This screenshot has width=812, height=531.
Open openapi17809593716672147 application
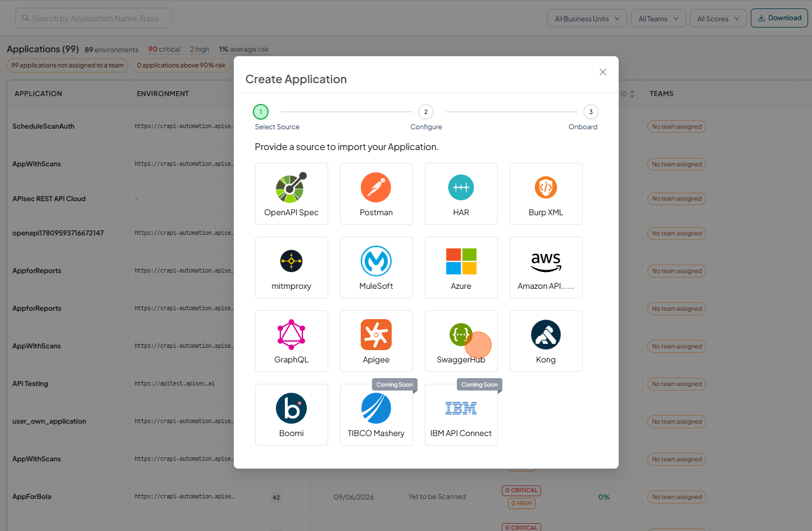pos(58,233)
